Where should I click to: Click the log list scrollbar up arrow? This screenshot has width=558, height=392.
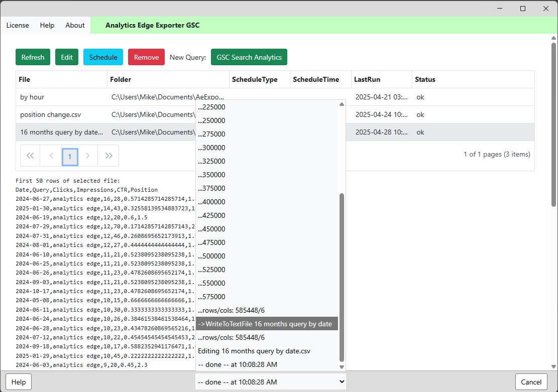(x=342, y=104)
